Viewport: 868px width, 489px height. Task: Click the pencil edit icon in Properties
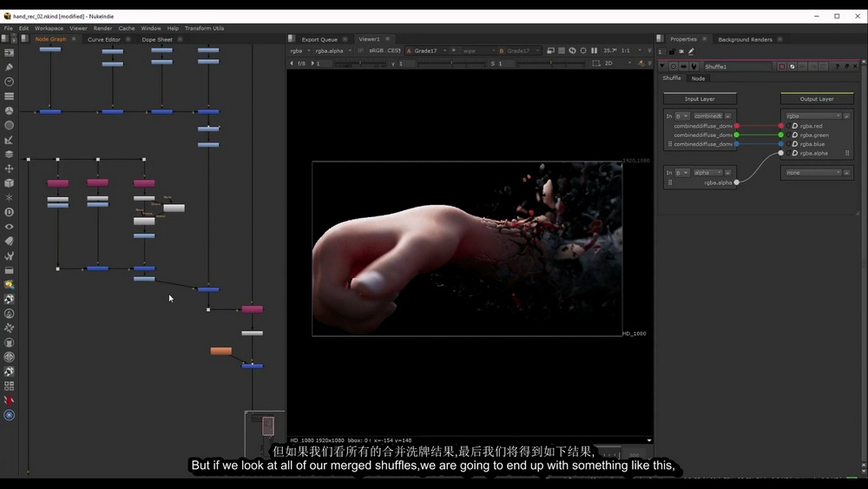coord(692,51)
